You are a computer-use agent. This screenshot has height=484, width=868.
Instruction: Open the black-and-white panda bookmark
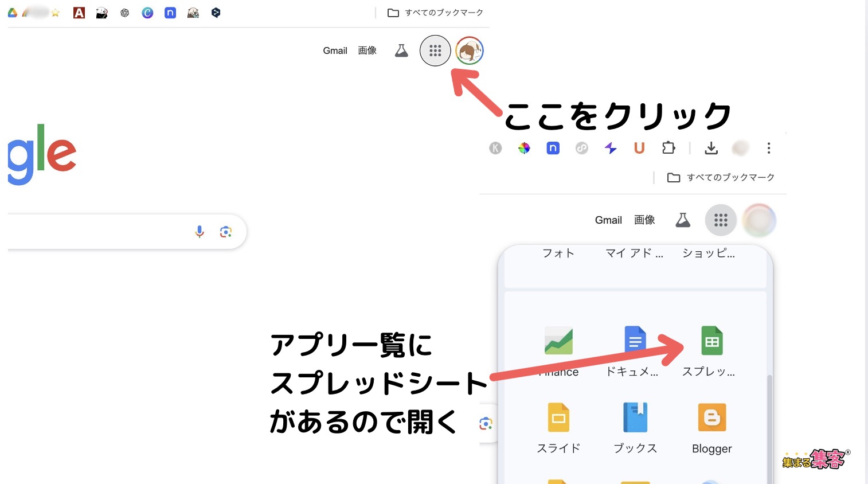coord(102,13)
